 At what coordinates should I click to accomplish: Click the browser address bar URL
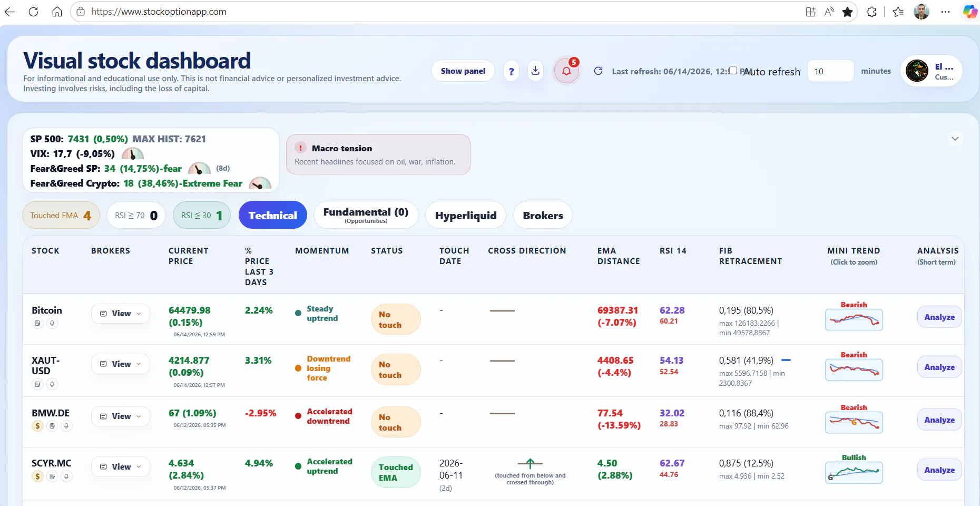point(159,12)
